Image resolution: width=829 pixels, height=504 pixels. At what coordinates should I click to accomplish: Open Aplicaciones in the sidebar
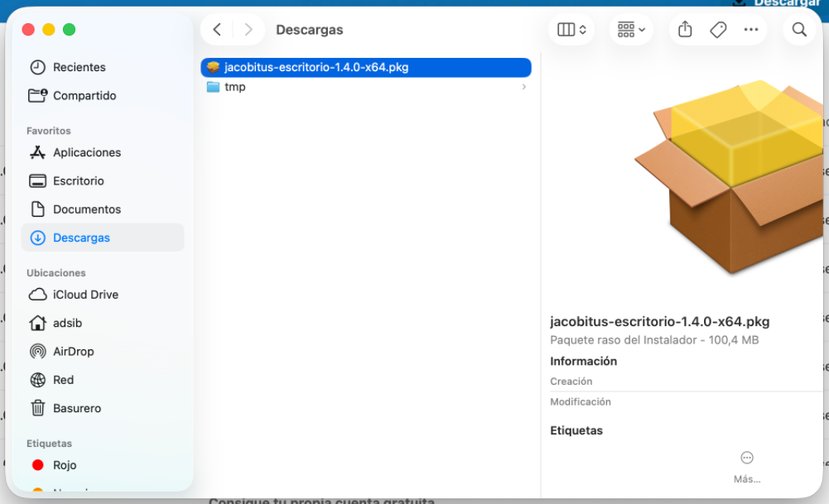tap(103, 152)
